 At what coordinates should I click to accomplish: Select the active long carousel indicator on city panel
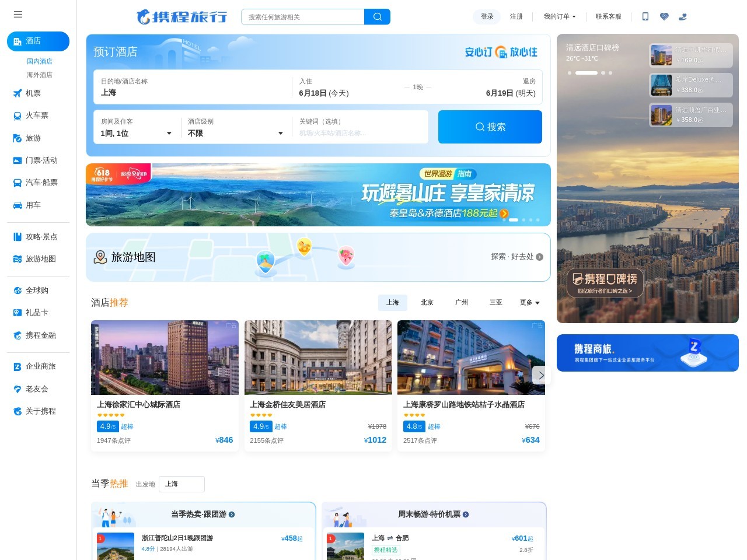(x=587, y=73)
